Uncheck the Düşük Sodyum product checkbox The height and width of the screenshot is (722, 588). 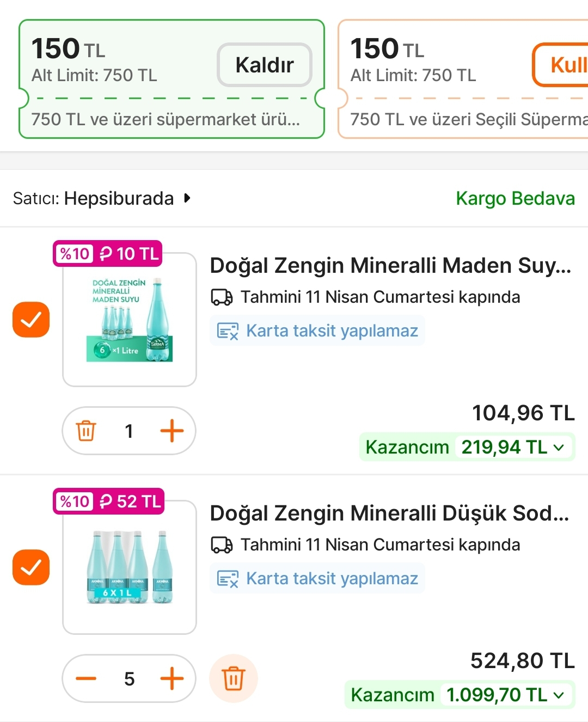(31, 567)
